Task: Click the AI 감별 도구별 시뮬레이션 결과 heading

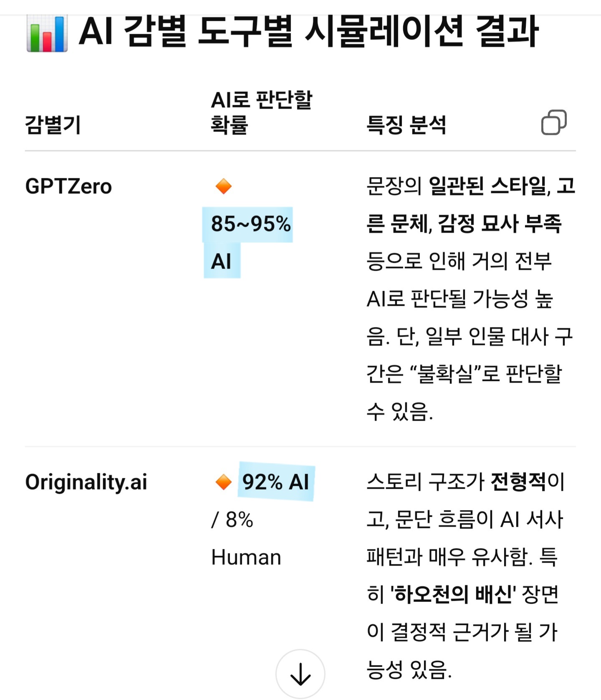Action: tap(308, 31)
